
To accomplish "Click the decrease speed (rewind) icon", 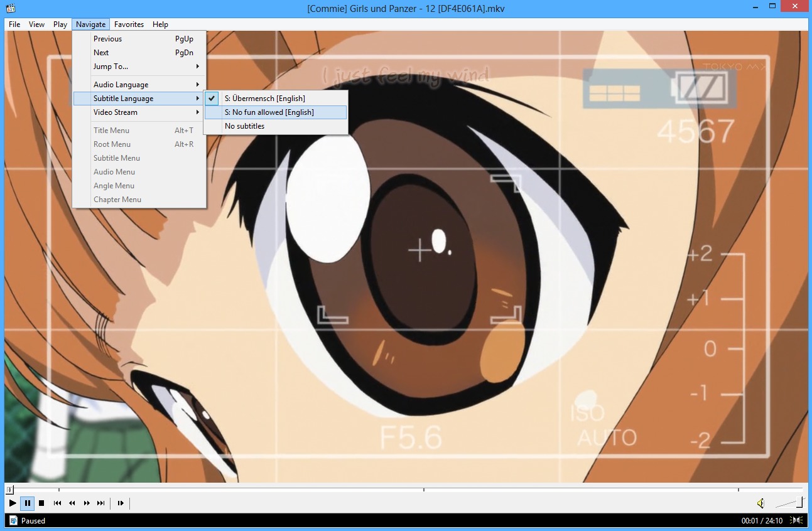I will (x=72, y=503).
